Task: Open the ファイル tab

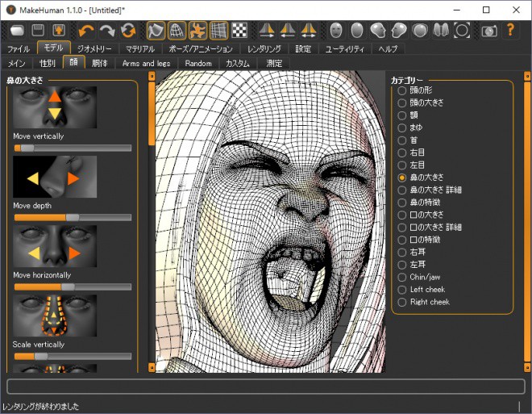Action: click(x=19, y=49)
